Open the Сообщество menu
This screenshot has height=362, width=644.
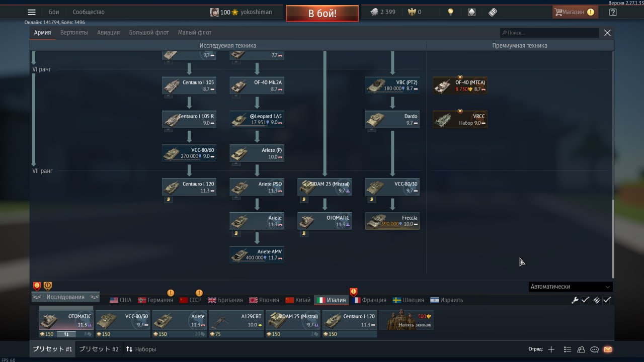point(89,12)
